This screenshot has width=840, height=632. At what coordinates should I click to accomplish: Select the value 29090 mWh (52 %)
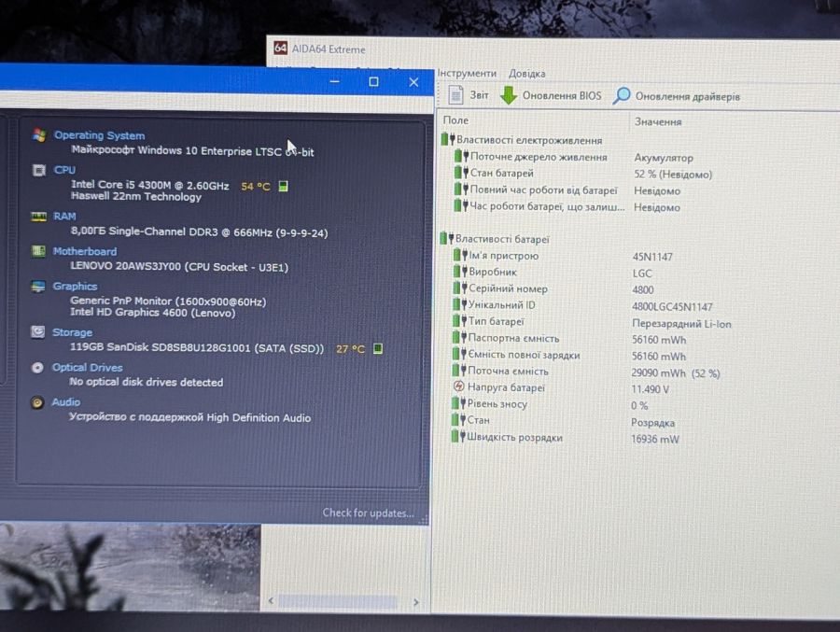pos(676,373)
